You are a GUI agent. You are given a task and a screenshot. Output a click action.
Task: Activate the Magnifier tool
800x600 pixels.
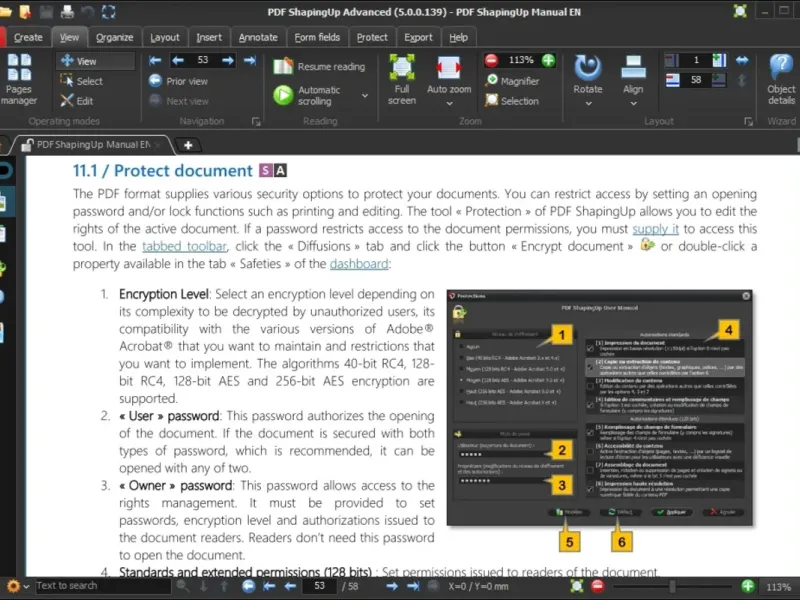tap(513, 81)
